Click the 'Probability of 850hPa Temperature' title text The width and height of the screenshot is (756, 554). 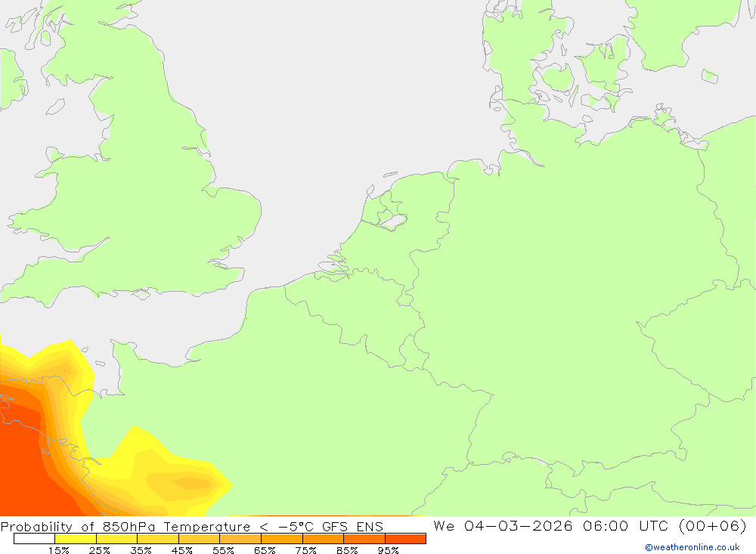click(x=125, y=526)
